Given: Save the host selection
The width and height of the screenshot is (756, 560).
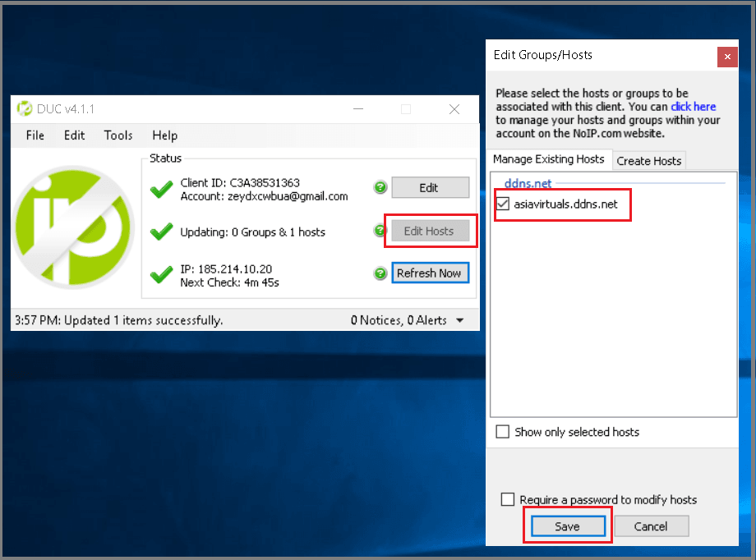Looking at the screenshot, I should click(568, 526).
